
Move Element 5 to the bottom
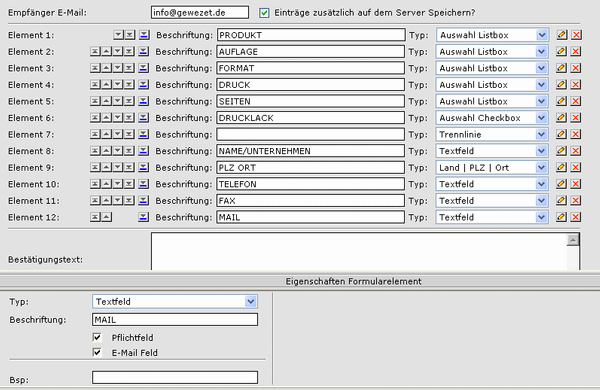point(129,101)
